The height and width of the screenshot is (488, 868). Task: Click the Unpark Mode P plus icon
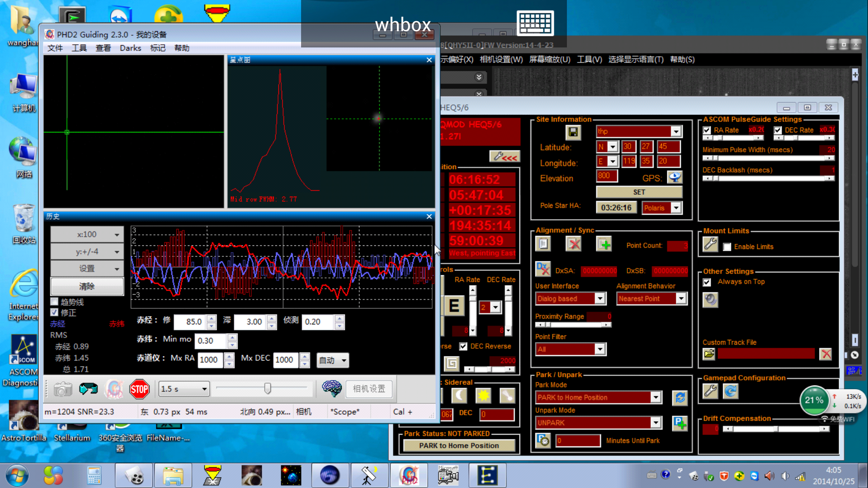680,423
